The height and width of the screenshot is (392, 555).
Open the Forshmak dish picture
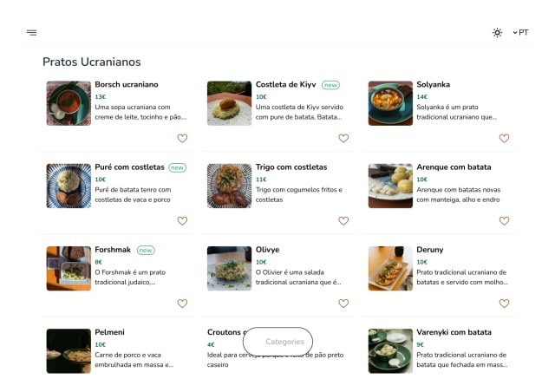pos(69,268)
